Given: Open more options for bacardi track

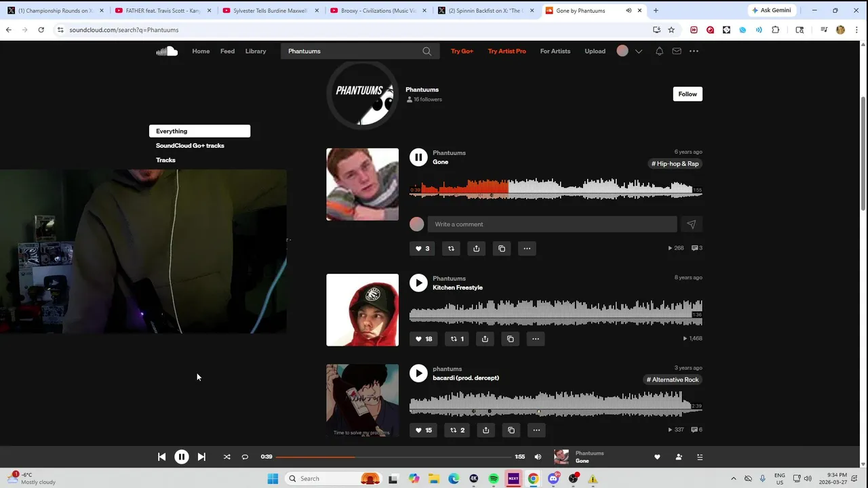Looking at the screenshot, I should (536, 430).
